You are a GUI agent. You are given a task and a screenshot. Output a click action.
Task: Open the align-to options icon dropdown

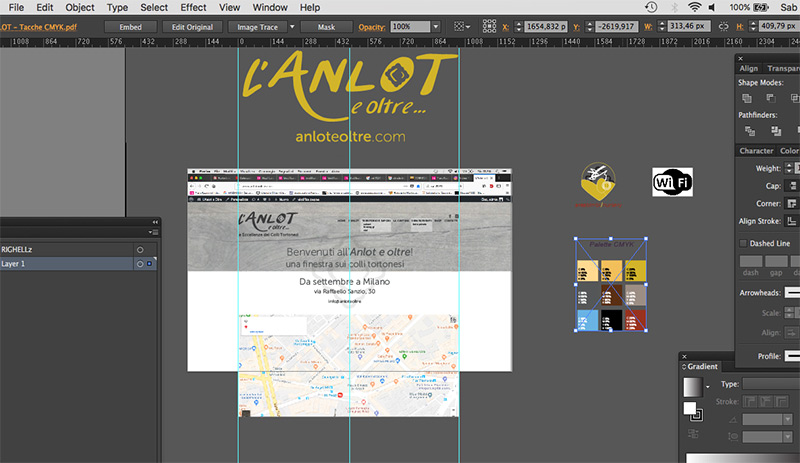pos(462,27)
